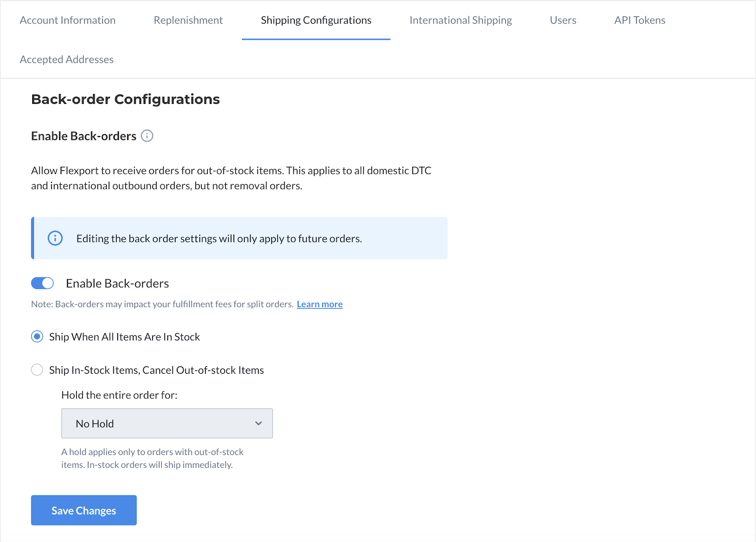
Task: Switch to the Account Information tab
Action: [68, 20]
